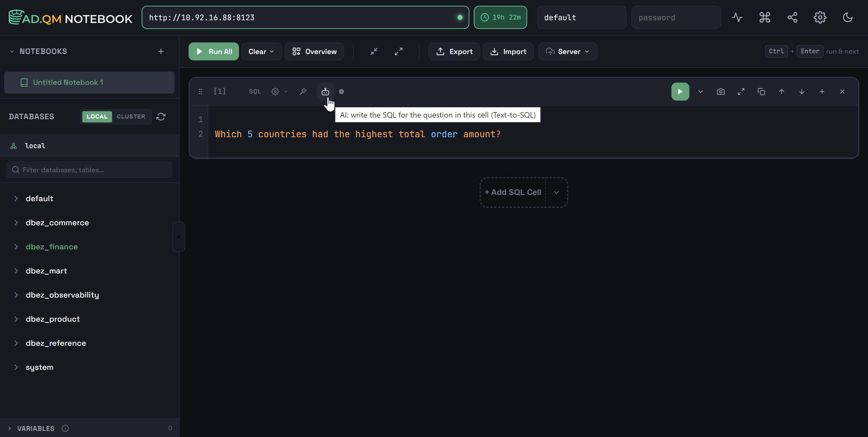Expand the dbez_finance database
Screen dimensions: 868x437
(x=16, y=247)
